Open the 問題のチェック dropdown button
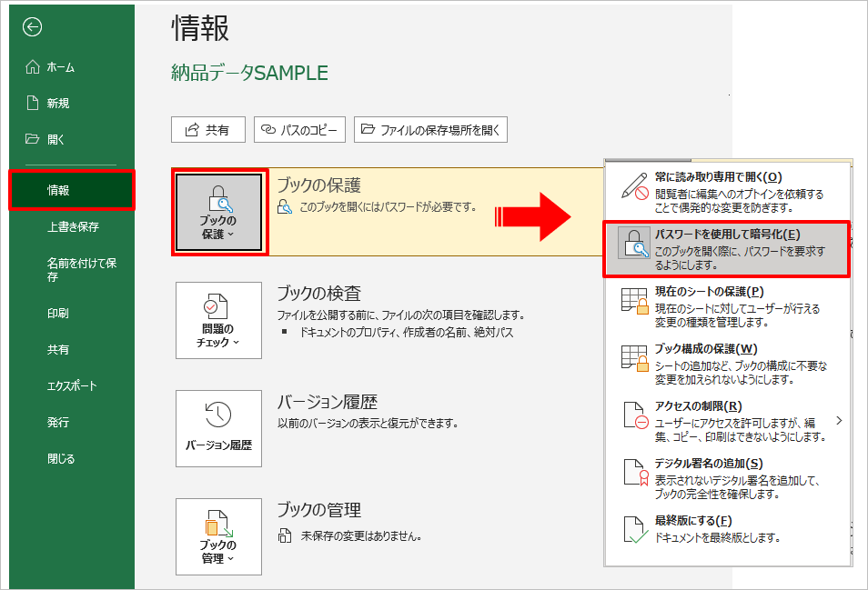 coord(218,321)
